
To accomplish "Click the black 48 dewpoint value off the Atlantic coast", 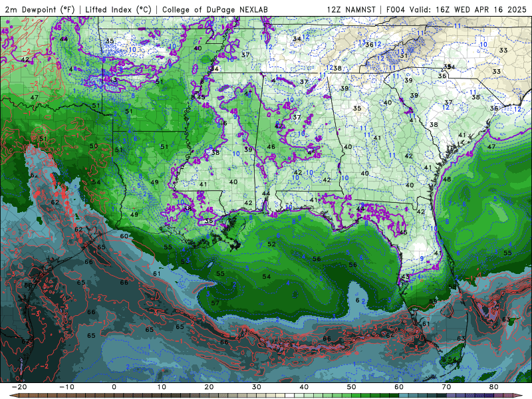I will 447,179.
